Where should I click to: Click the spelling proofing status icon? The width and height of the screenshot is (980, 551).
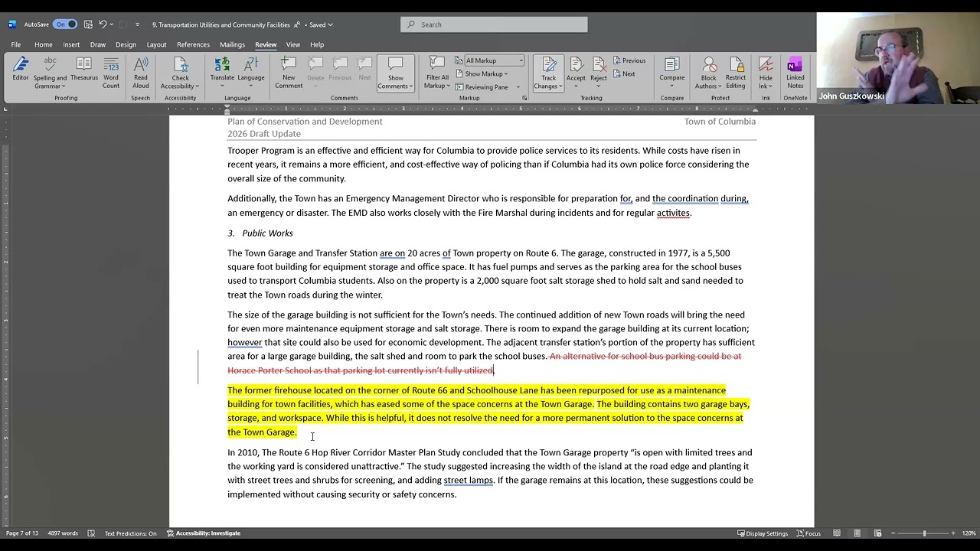pyautogui.click(x=91, y=533)
